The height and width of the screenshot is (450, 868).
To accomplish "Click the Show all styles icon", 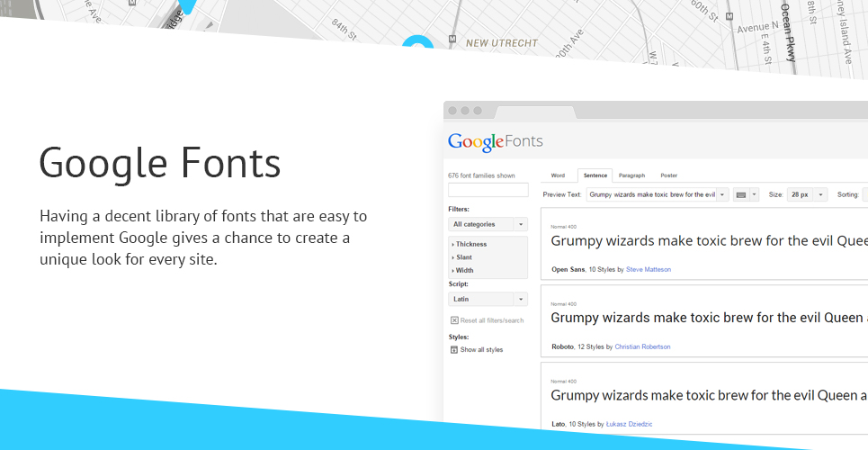I will coord(454,350).
